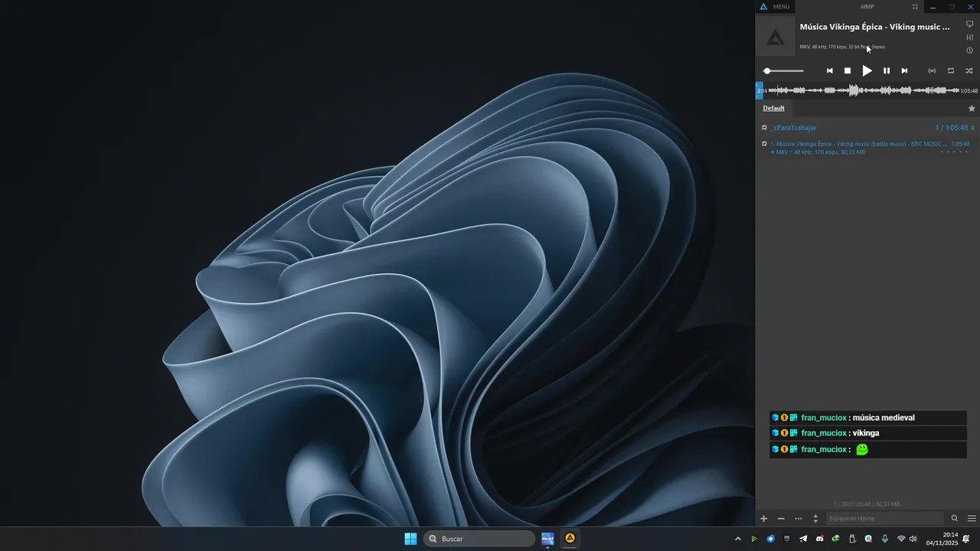Open the clock scheduler icon
This screenshot has height=551, width=980.
point(969,51)
